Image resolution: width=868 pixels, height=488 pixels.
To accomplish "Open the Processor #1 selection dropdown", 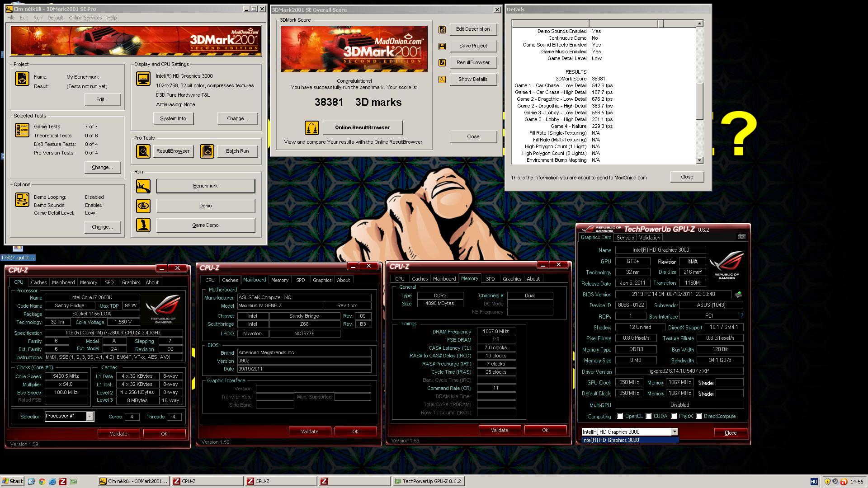I will pyautogui.click(x=90, y=417).
